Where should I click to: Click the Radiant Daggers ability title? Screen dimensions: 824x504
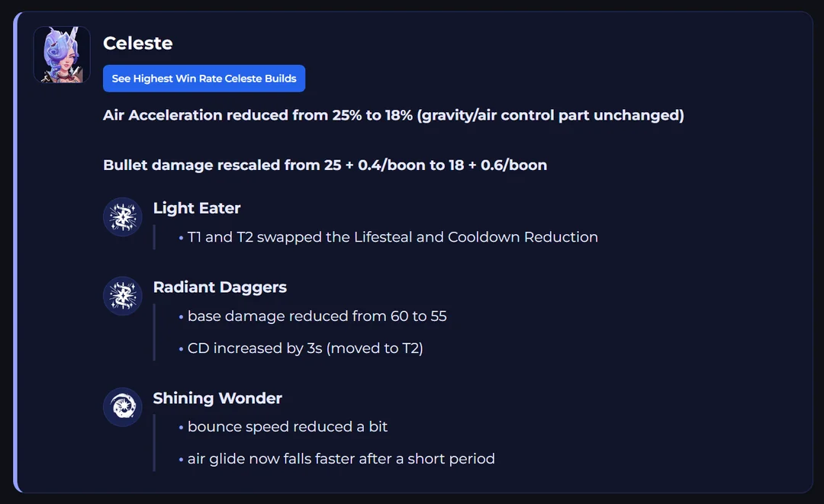point(220,287)
